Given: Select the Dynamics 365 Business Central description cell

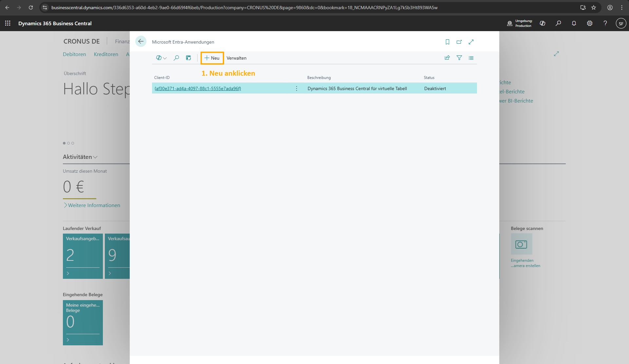Looking at the screenshot, I should click(357, 88).
